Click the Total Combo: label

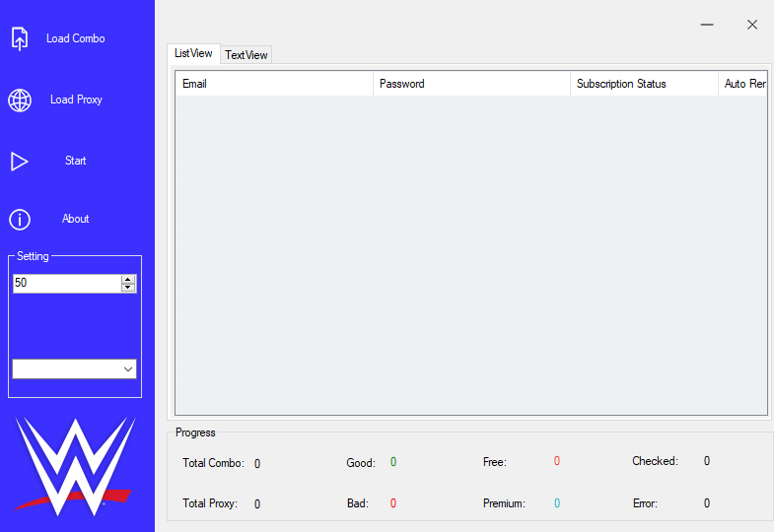[213, 463]
